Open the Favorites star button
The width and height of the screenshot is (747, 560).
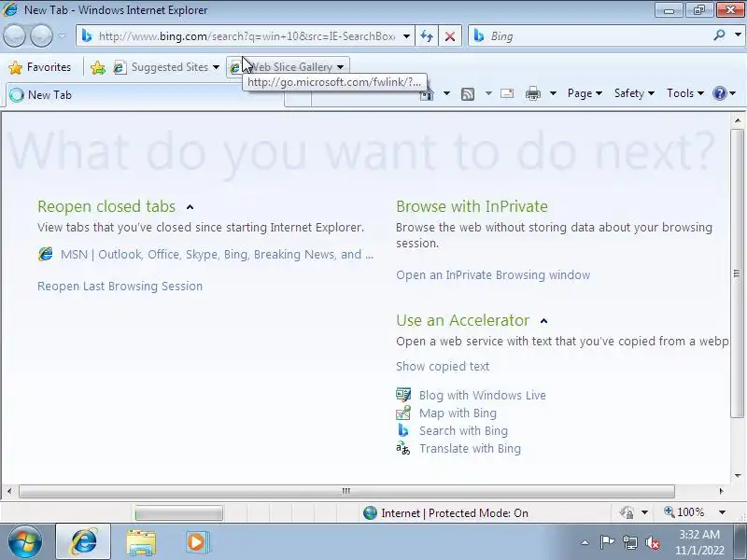tap(39, 67)
